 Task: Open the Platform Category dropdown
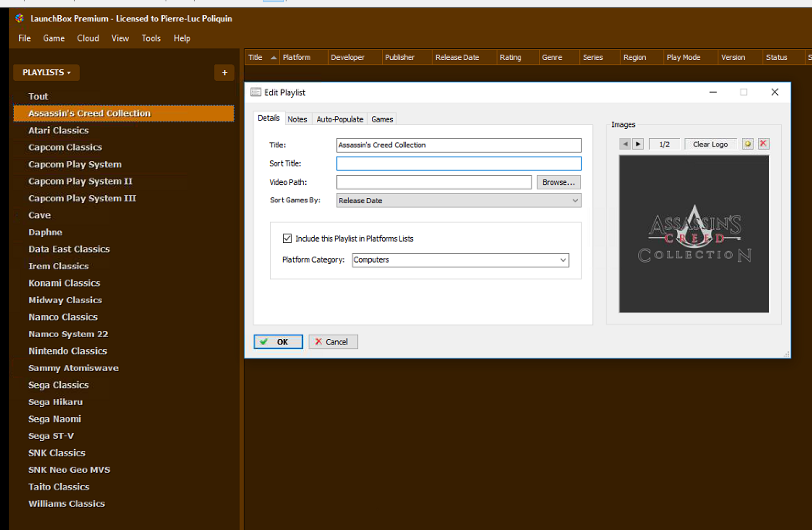coord(460,260)
